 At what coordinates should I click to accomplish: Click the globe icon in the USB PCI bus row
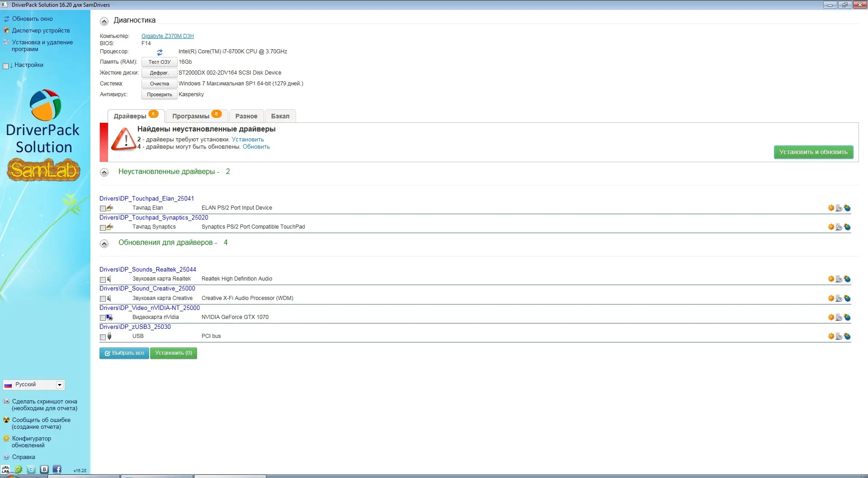tap(847, 337)
